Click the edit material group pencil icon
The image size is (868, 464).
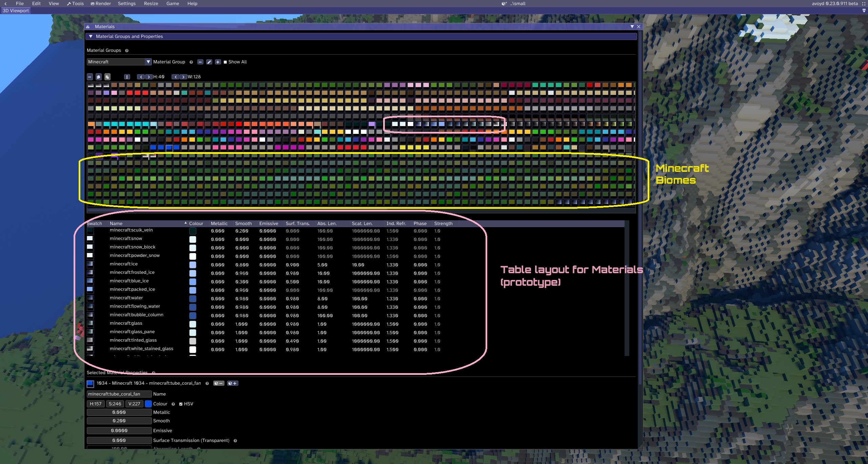(x=209, y=62)
